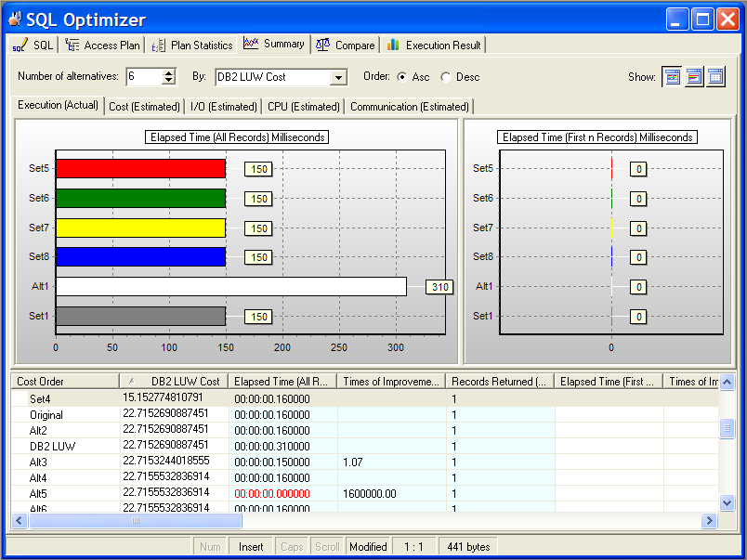
Task: Select the Asc order radio button
Action: (x=402, y=77)
